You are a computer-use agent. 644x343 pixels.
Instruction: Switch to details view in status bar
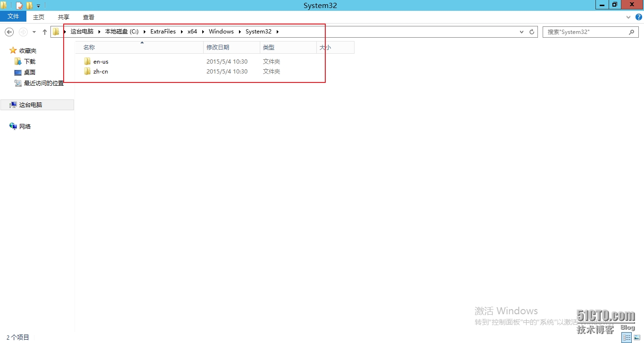click(x=627, y=337)
